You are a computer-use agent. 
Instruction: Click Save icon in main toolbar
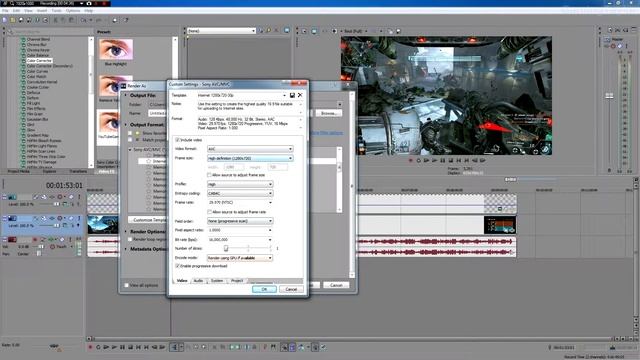click(21, 20)
